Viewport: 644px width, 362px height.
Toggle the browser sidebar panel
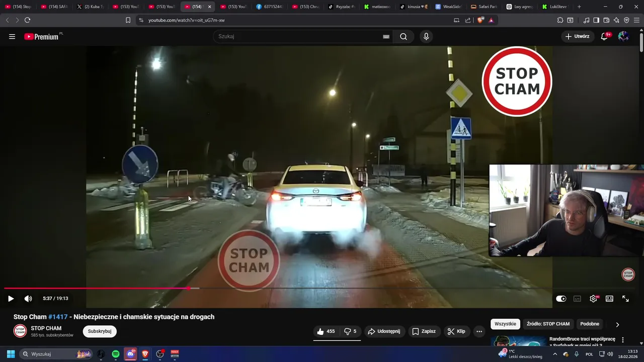click(x=596, y=20)
